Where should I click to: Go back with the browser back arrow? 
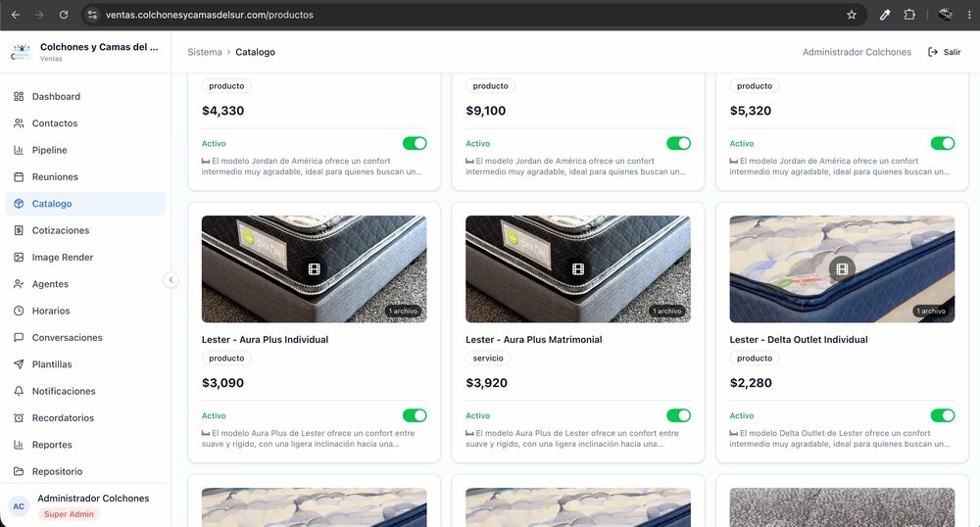pos(16,15)
